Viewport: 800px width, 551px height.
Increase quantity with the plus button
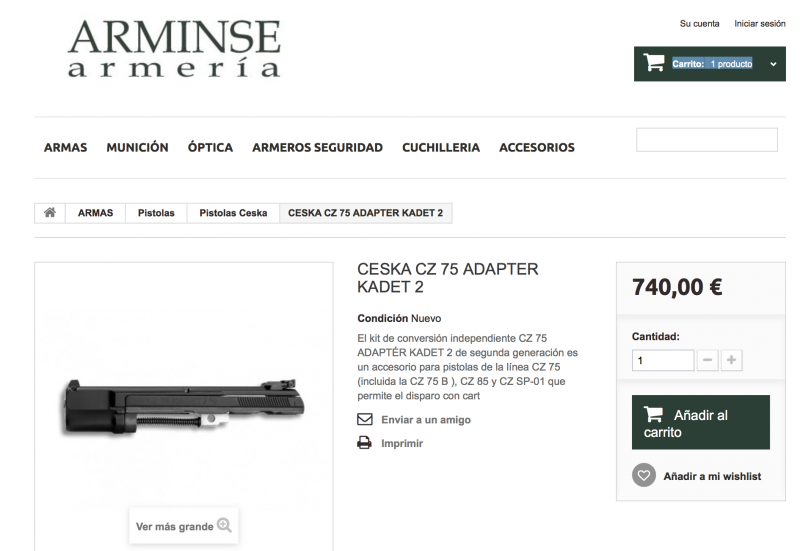pos(731,360)
